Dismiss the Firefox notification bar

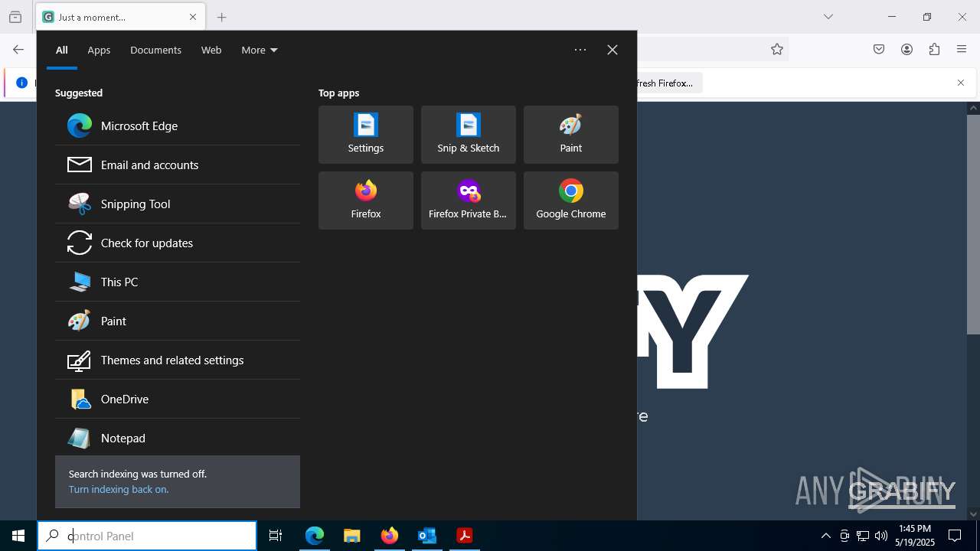tap(961, 83)
